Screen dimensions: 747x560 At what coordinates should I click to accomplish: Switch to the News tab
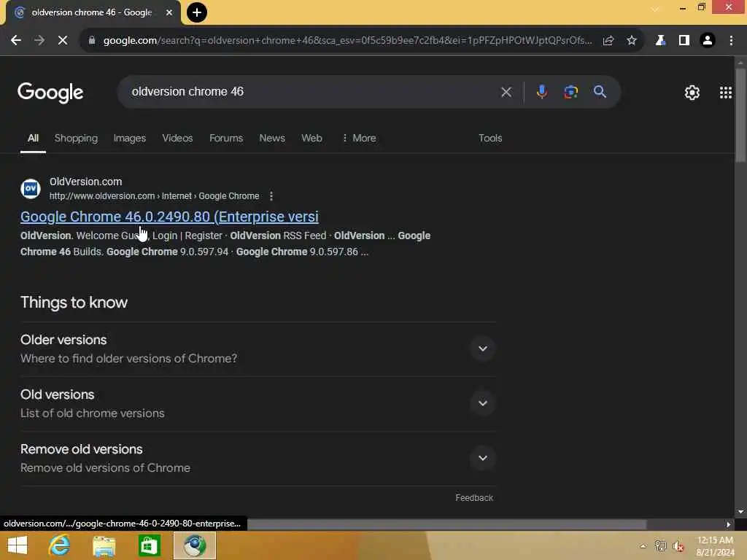(x=272, y=138)
